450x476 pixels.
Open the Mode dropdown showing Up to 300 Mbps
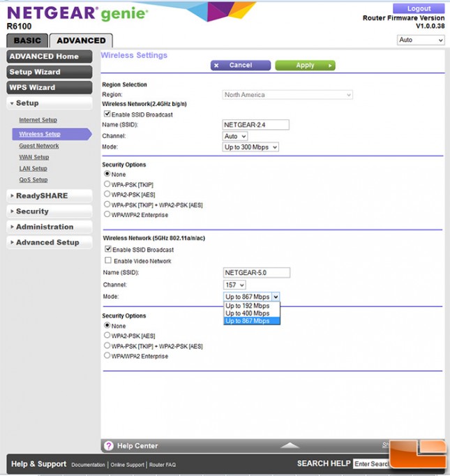pos(250,147)
